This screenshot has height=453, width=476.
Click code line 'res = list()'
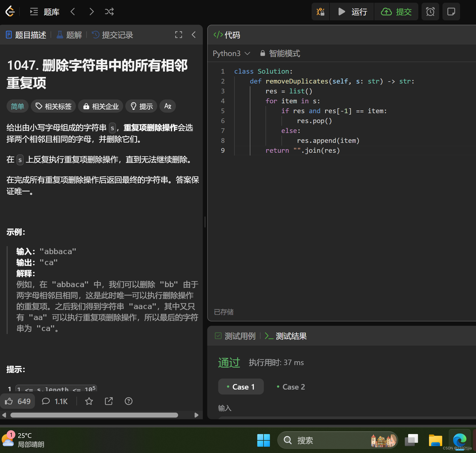289,91
